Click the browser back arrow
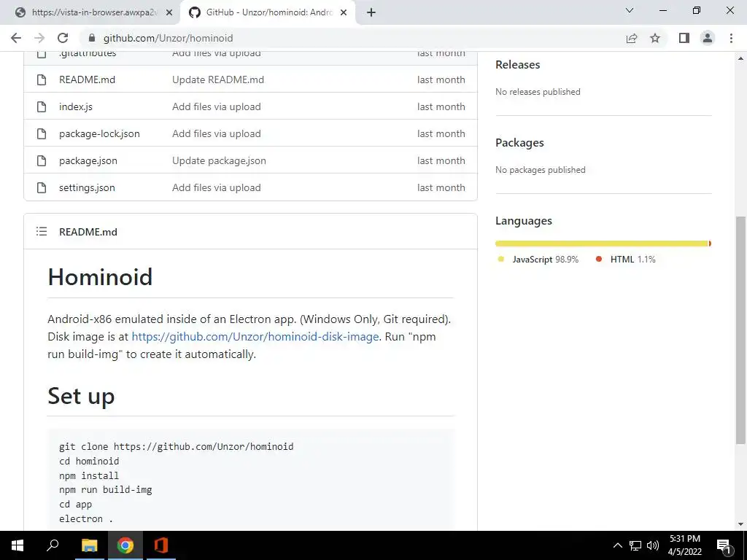The width and height of the screenshot is (747, 560). tap(16, 38)
